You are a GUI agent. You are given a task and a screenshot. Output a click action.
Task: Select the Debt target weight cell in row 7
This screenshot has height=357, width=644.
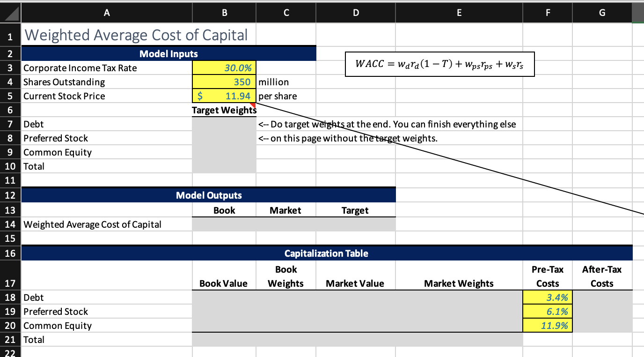224,124
